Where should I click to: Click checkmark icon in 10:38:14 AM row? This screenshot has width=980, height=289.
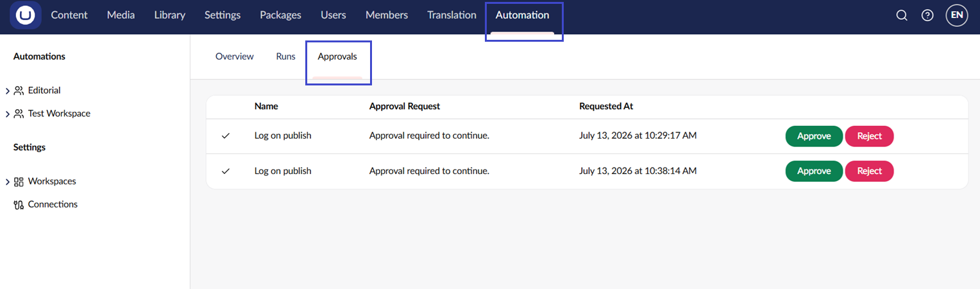[225, 171]
